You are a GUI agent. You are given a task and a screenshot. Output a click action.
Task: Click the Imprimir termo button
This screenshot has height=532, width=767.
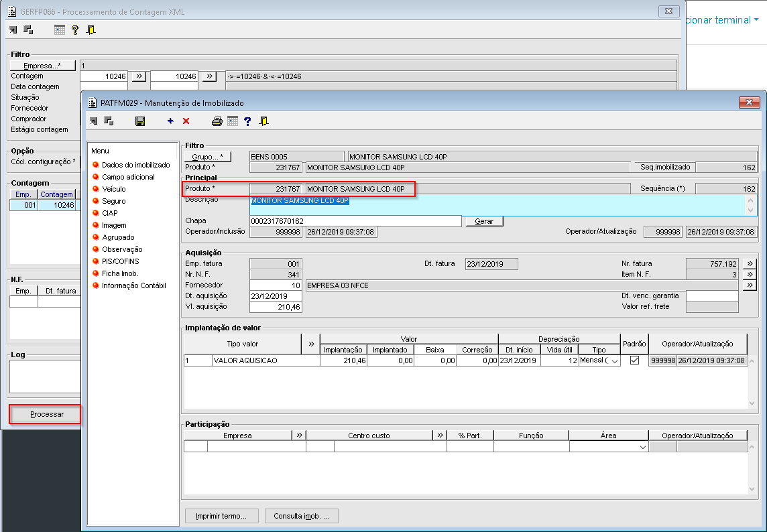221,516
